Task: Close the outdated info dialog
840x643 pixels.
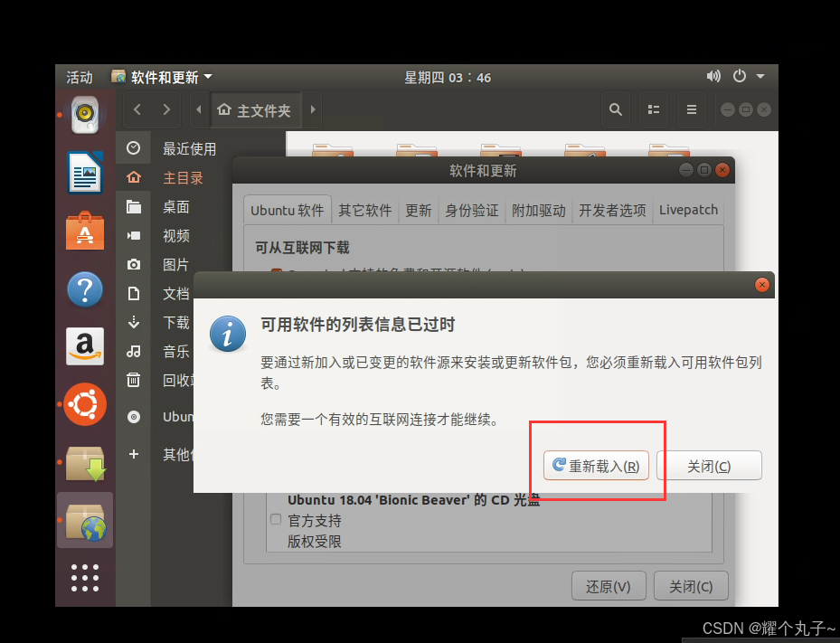Action: pos(761,285)
